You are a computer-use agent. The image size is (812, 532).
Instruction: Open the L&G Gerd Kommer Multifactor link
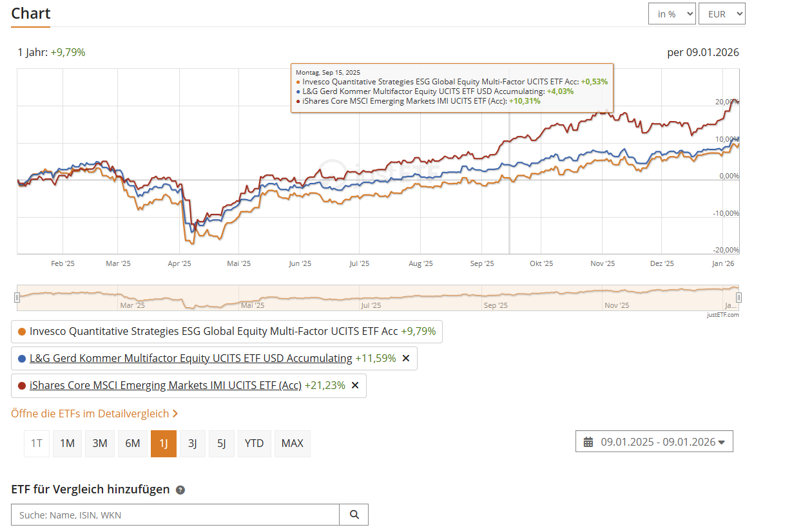coord(191,358)
